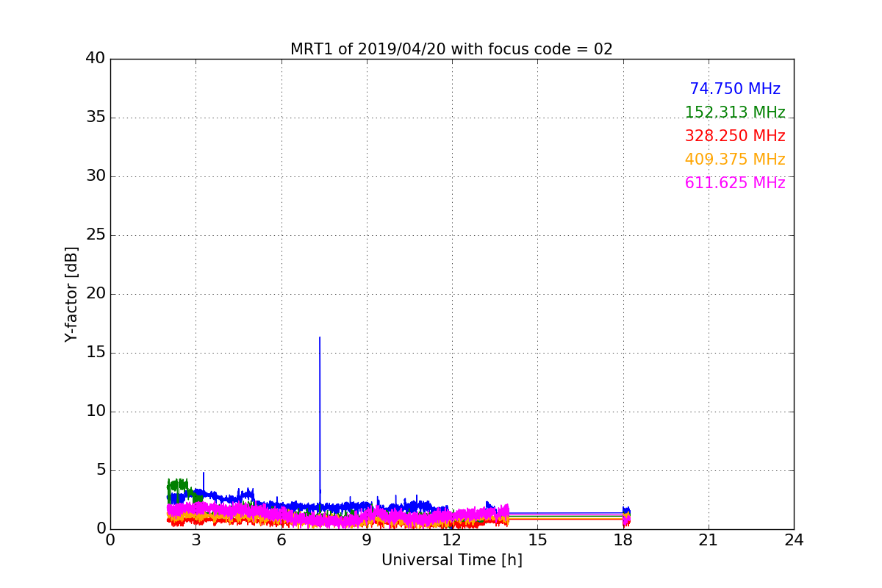The width and height of the screenshot is (882, 588).
Task: Click the 'Y-factor [dB]' axis label
Action: [71, 294]
